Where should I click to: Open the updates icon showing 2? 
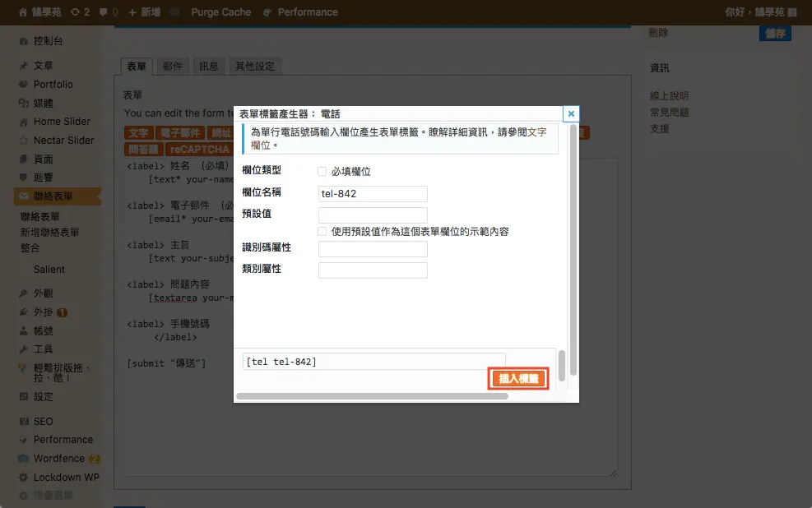pyautogui.click(x=76, y=12)
